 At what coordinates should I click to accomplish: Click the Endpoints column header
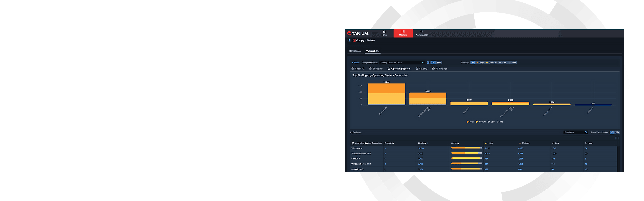click(389, 143)
